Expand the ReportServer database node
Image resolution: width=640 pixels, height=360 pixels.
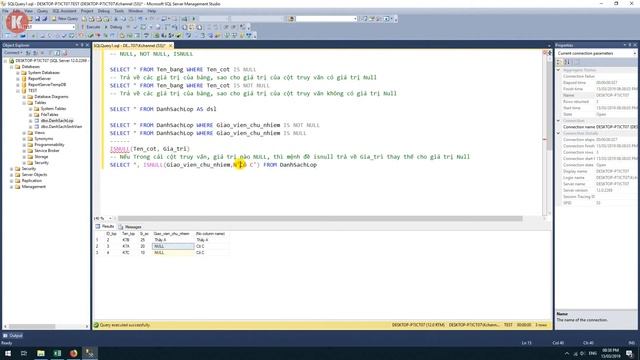(x=18, y=79)
